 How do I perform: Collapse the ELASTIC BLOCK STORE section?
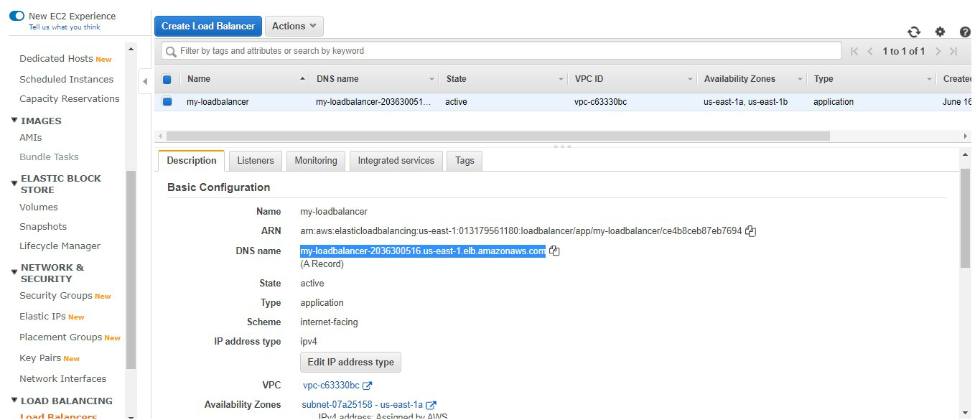point(15,184)
